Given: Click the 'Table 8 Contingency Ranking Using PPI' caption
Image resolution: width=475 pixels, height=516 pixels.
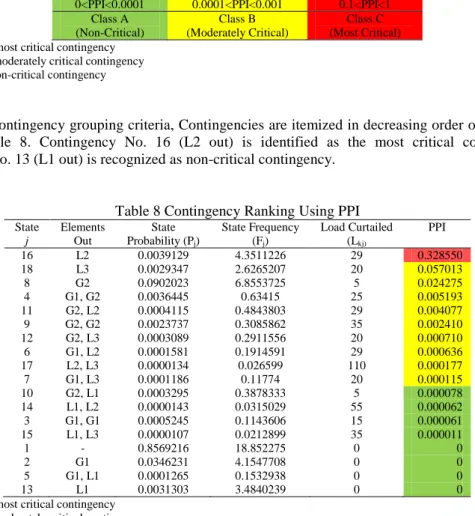Looking at the screenshot, I should 237,211.
